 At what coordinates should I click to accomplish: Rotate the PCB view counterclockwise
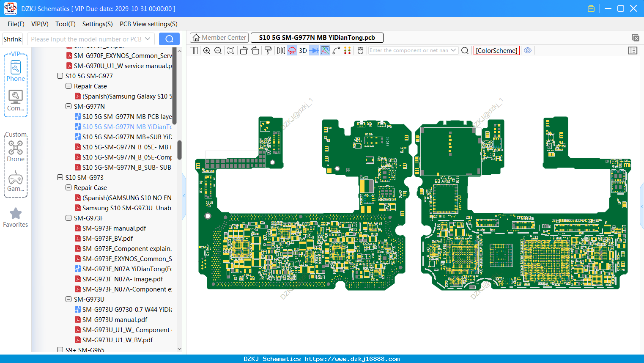[244, 50]
